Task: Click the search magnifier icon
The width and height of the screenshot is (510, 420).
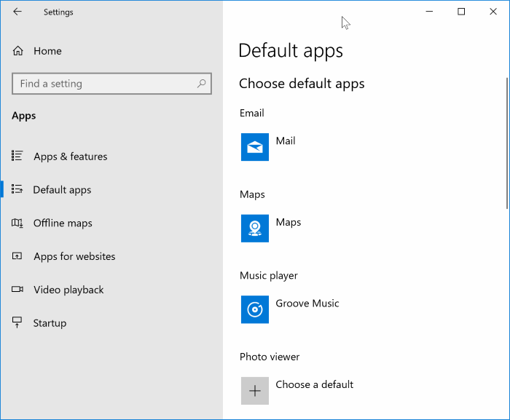Action: (x=201, y=84)
